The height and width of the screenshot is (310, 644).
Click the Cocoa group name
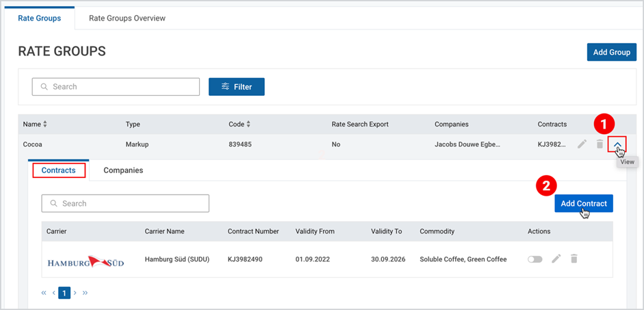[x=31, y=144]
